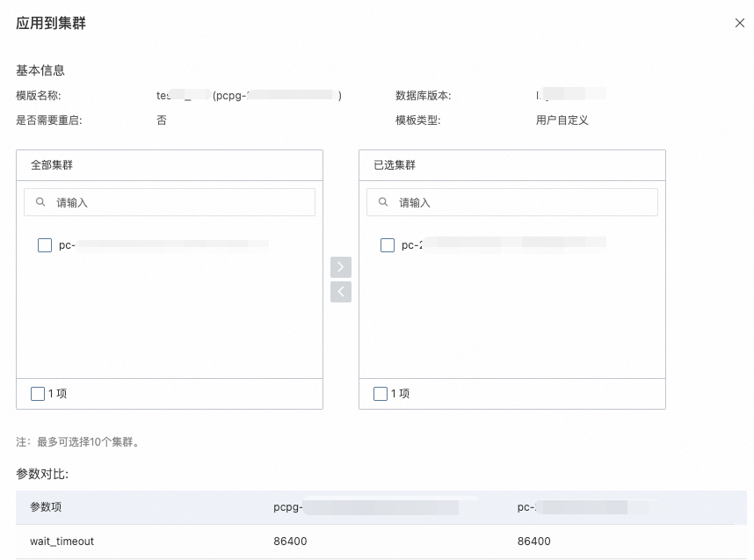Select the pc- cluster name in 全部集群
The height and width of the screenshot is (560, 754).
(x=163, y=245)
